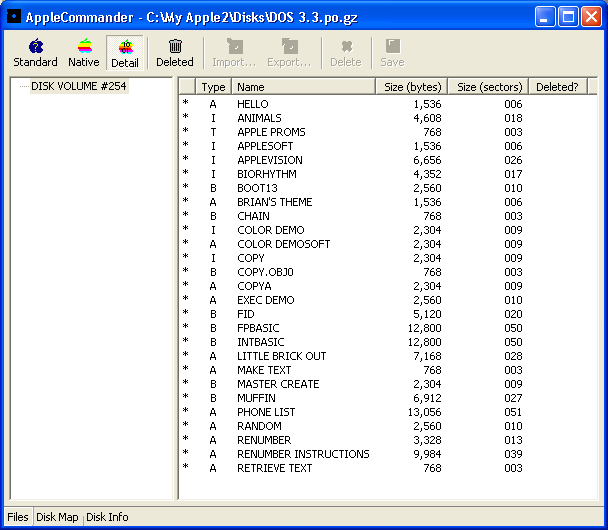Click the Delete X toolbar icon

(x=346, y=53)
